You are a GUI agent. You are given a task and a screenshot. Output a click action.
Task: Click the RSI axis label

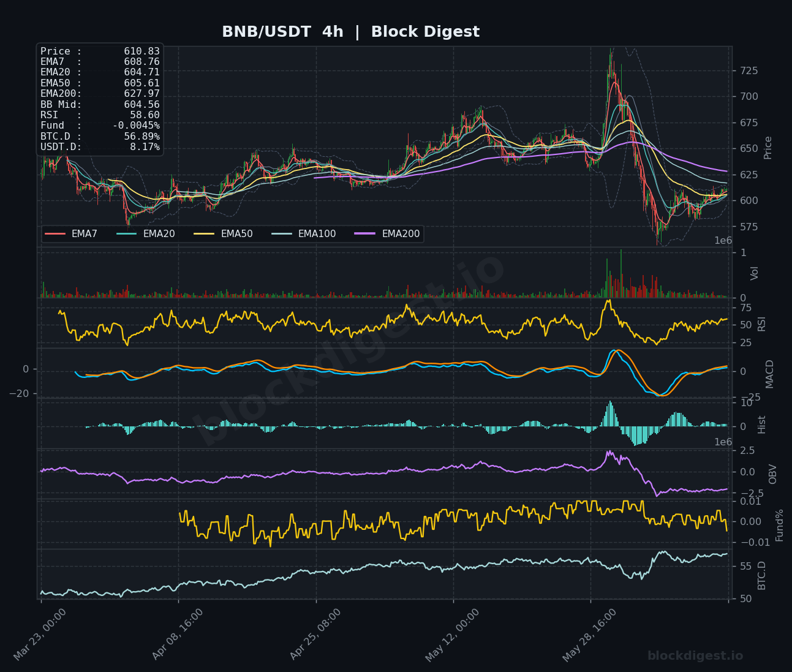[761, 323]
